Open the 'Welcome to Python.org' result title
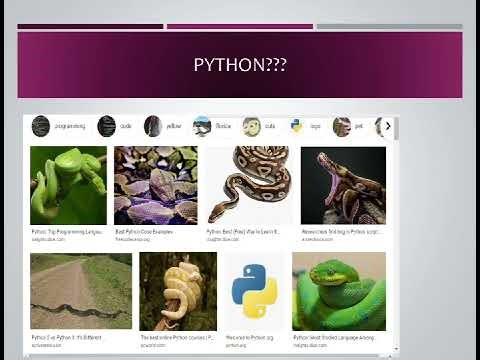 click(249, 337)
